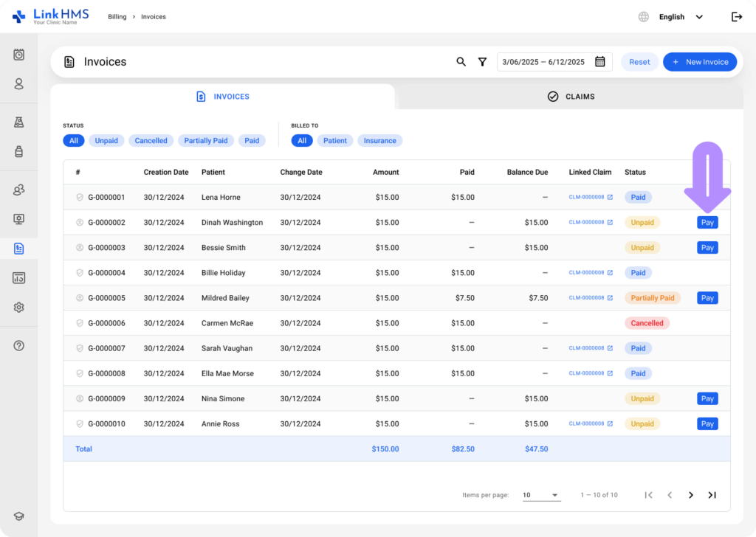Click the logout icon in header

click(x=737, y=17)
